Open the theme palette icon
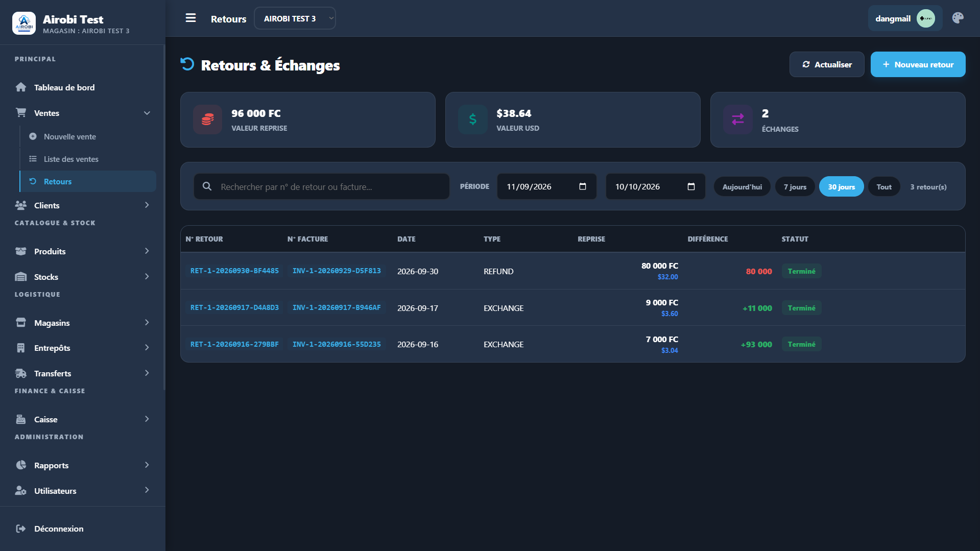Image resolution: width=980 pixels, height=551 pixels. tap(958, 18)
